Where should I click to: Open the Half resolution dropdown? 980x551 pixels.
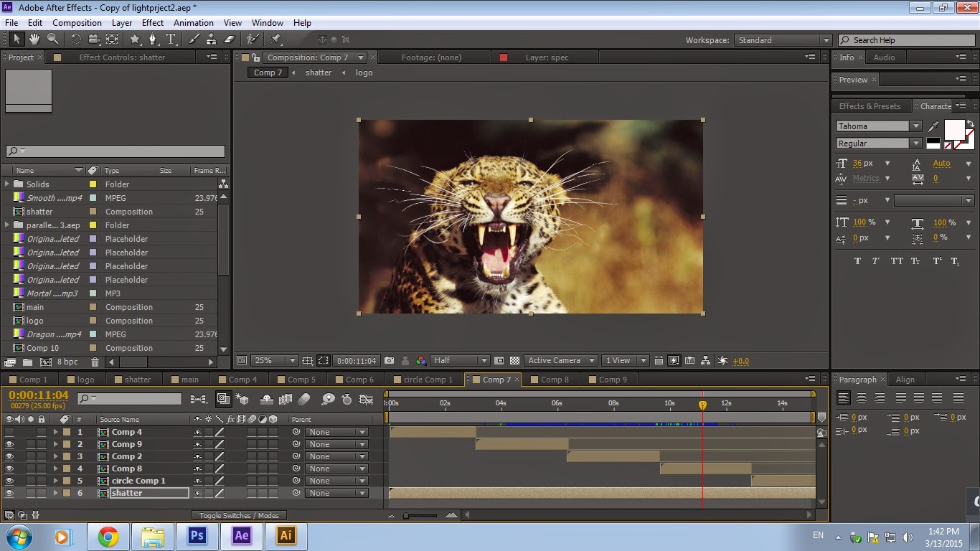461,361
